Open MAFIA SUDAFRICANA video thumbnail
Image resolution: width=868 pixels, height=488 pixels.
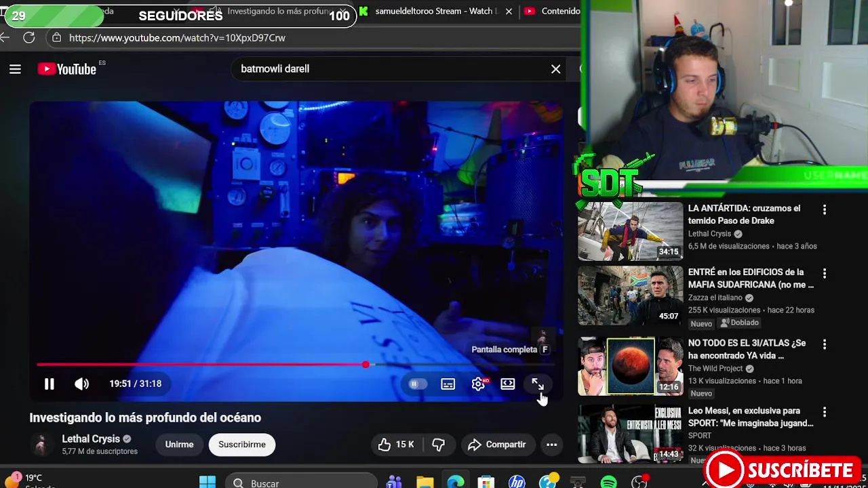631,296
